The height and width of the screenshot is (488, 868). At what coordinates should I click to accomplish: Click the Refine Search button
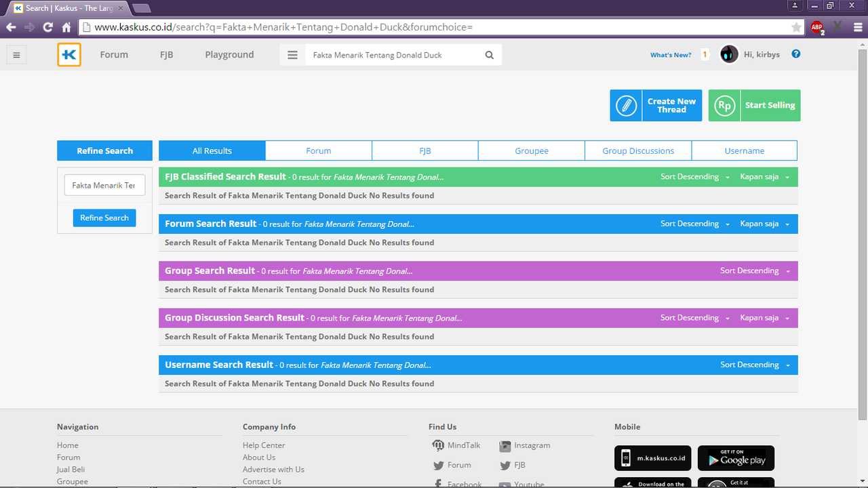coord(104,218)
